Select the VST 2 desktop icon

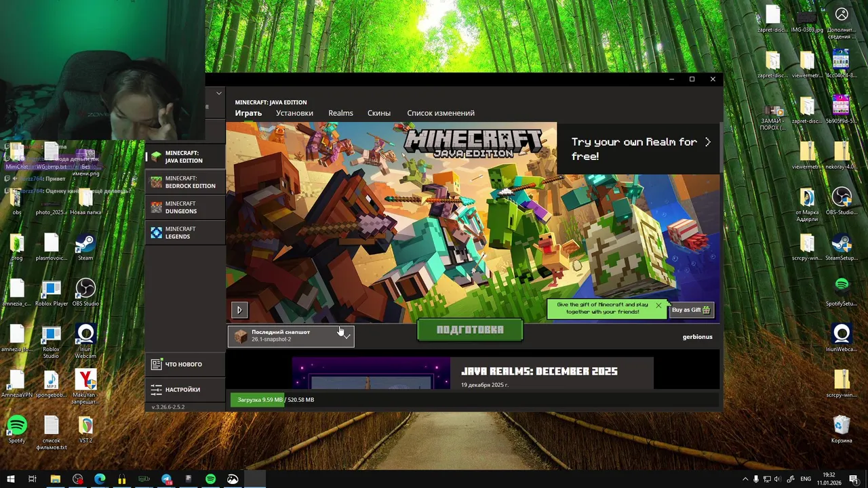pos(85,430)
